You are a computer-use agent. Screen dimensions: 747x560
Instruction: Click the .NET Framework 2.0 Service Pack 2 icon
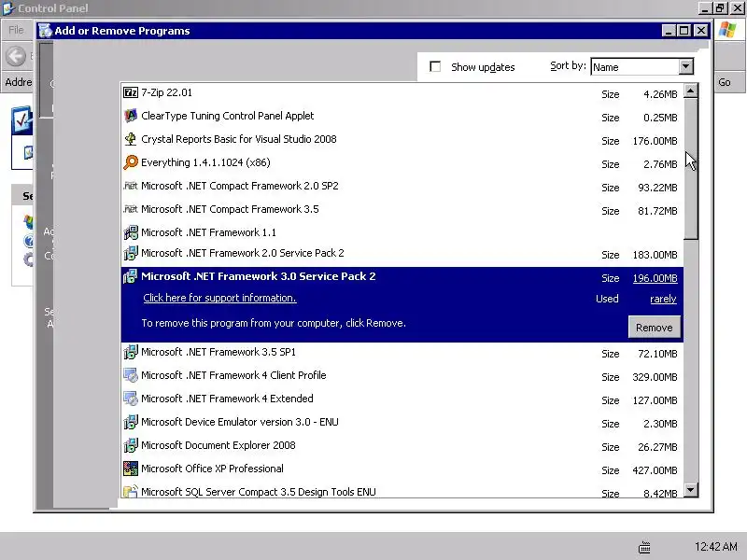(x=131, y=253)
